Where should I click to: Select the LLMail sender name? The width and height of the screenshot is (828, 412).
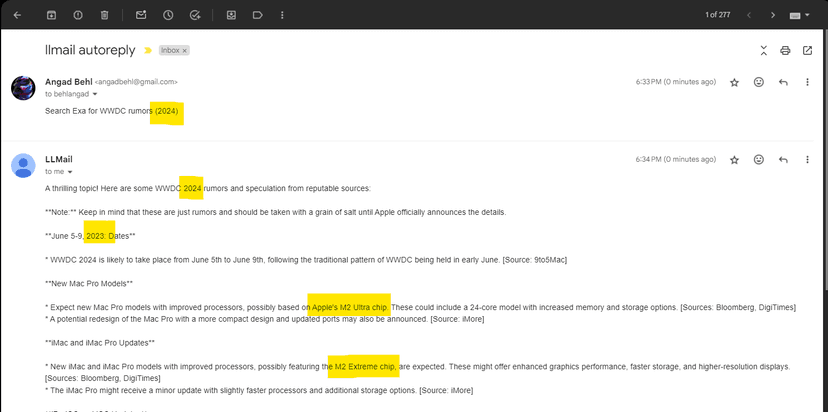[59, 159]
